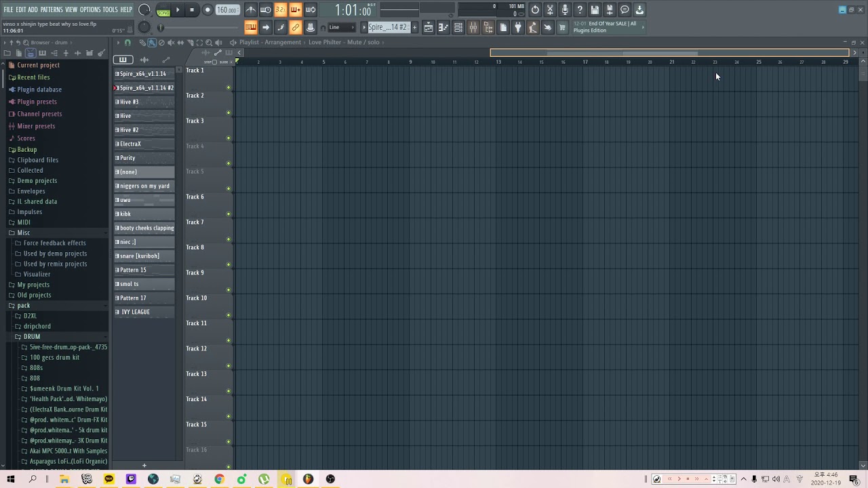Open the playlist snap magnet icon
The image size is (868, 488).
(127, 42)
